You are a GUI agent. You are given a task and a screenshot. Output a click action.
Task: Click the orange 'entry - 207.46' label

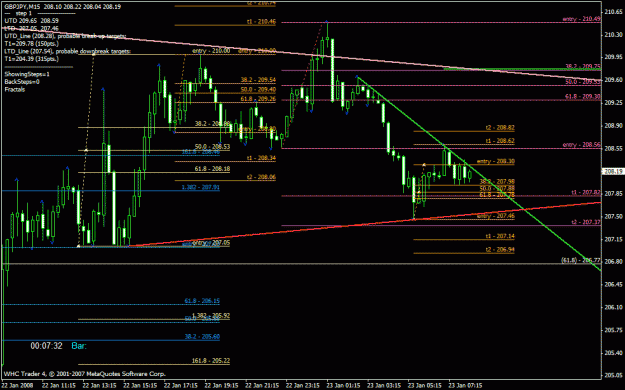(x=495, y=216)
